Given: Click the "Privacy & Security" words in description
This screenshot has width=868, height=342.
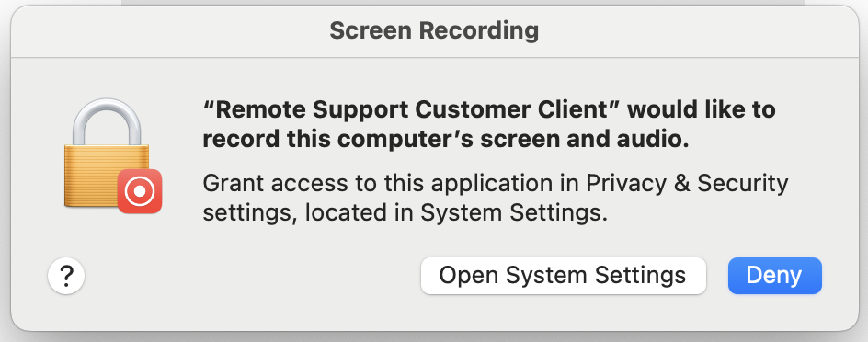Looking at the screenshot, I should click(687, 183).
